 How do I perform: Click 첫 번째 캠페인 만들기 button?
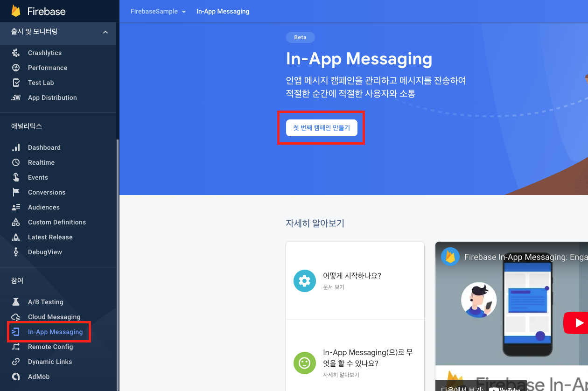pyautogui.click(x=322, y=128)
